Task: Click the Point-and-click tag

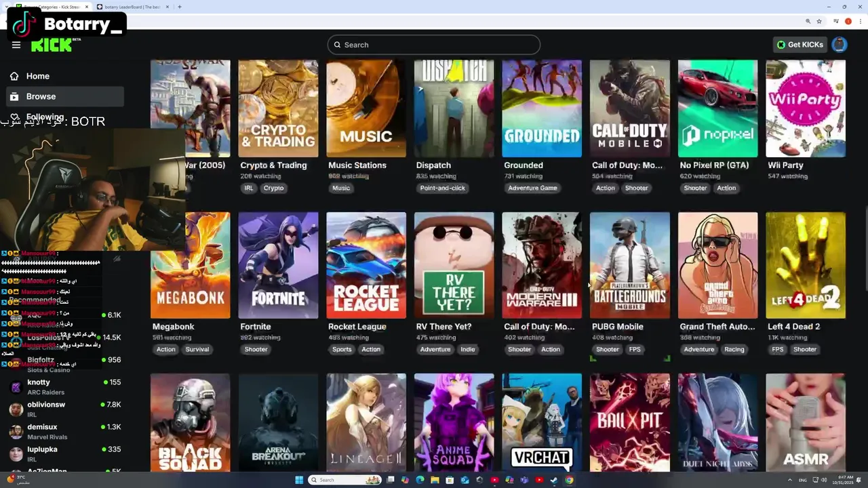Action: tap(443, 188)
